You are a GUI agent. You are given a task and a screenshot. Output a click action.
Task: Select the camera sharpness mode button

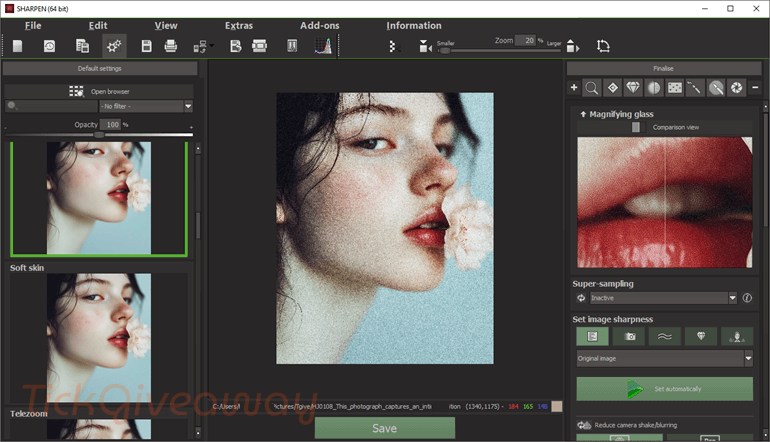pos(629,336)
